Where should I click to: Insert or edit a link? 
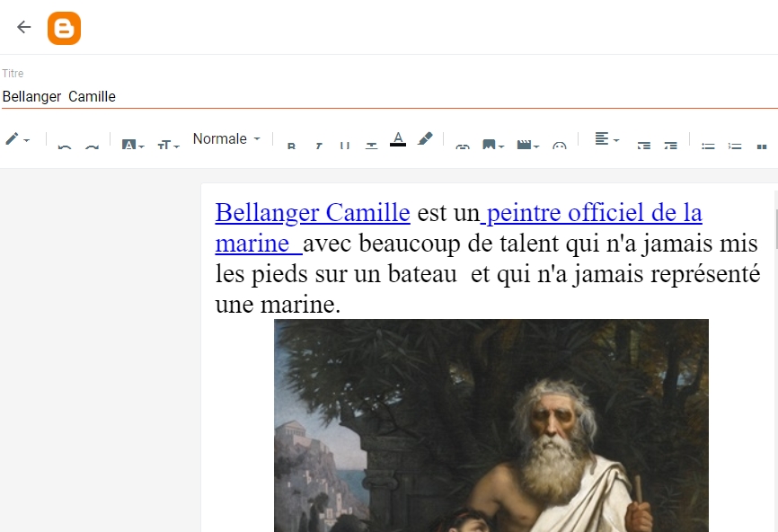click(463, 146)
